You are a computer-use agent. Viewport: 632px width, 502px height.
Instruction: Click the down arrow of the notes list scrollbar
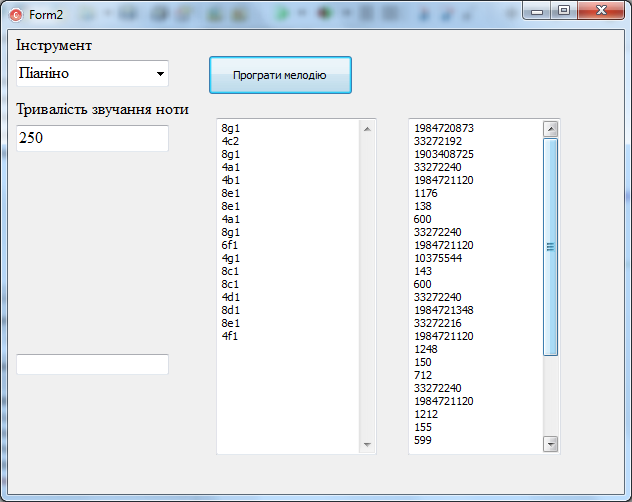click(x=366, y=444)
